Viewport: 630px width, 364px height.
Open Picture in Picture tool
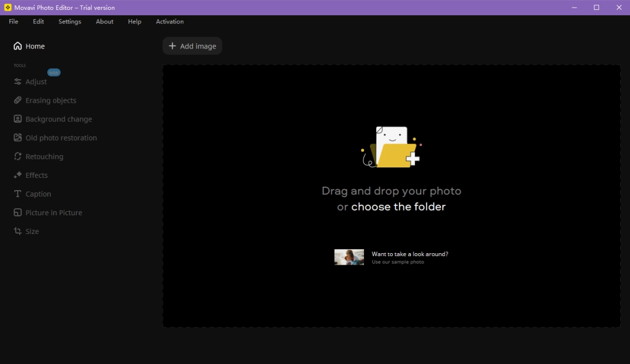(54, 212)
